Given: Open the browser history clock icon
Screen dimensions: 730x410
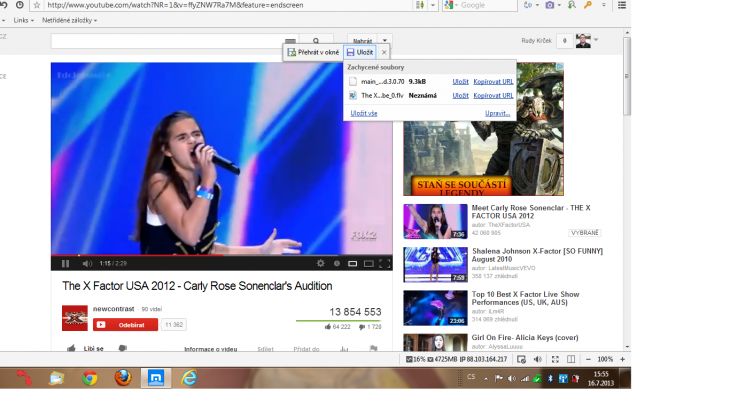Looking at the screenshot, I should pyautogui.click(x=20, y=5).
